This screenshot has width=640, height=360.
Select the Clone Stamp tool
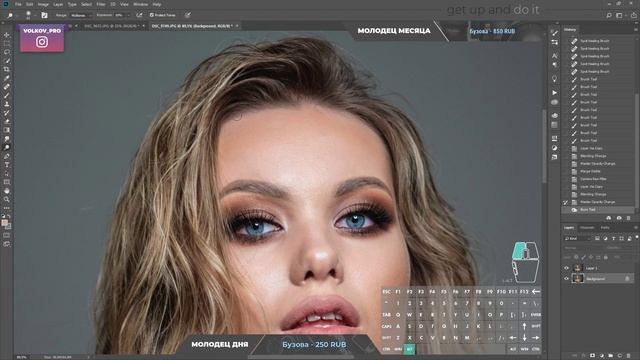point(7,104)
